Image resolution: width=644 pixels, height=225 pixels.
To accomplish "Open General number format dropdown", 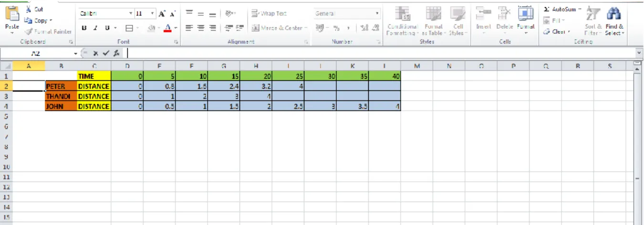I will click(x=377, y=14).
